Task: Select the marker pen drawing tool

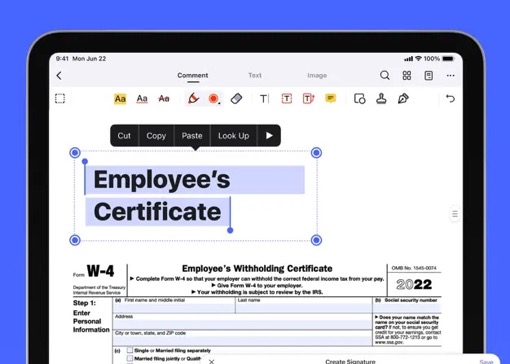Action: pos(193,99)
